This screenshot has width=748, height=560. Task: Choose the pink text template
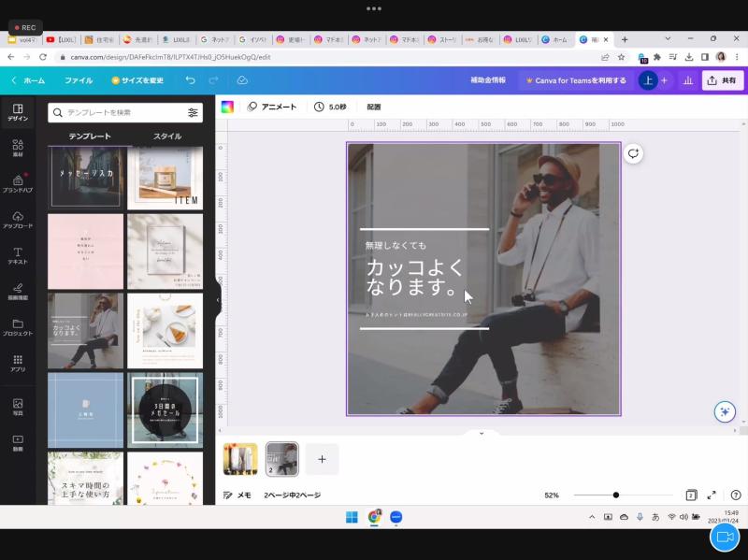[85, 251]
